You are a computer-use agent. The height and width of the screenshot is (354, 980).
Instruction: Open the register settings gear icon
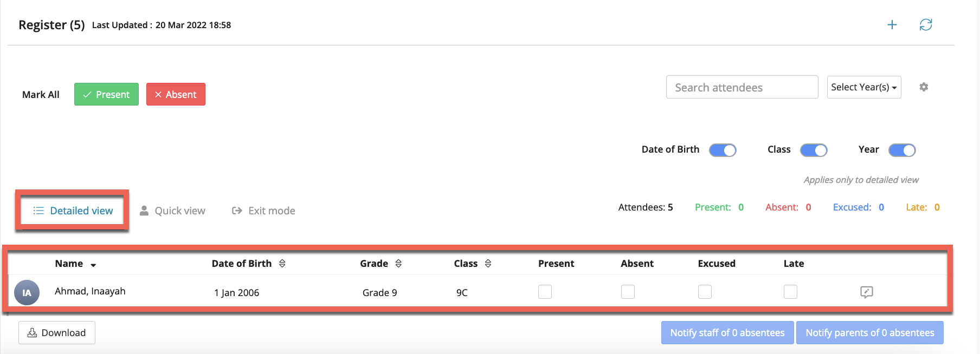click(924, 87)
